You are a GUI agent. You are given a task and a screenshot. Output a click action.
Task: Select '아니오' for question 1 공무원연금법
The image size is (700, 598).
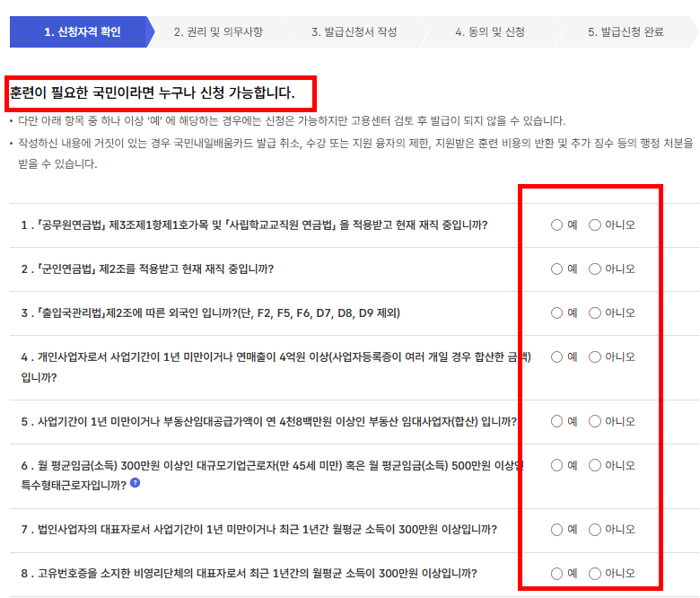(595, 225)
